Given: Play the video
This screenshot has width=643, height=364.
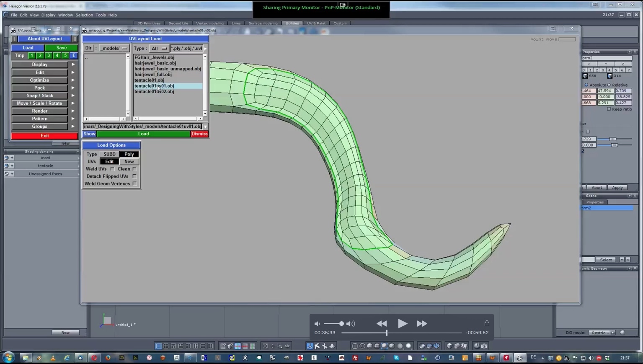Looking at the screenshot, I should coord(403,323).
